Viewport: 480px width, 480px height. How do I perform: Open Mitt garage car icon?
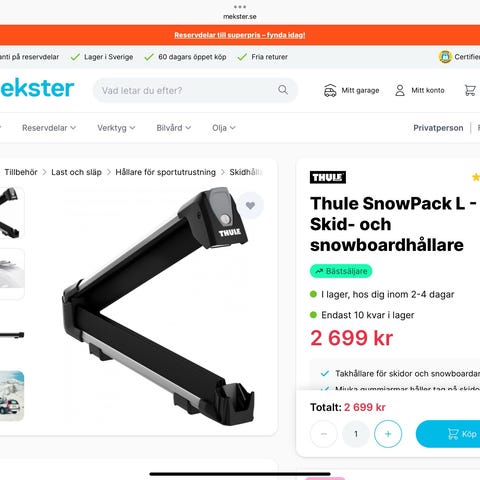pyautogui.click(x=330, y=90)
